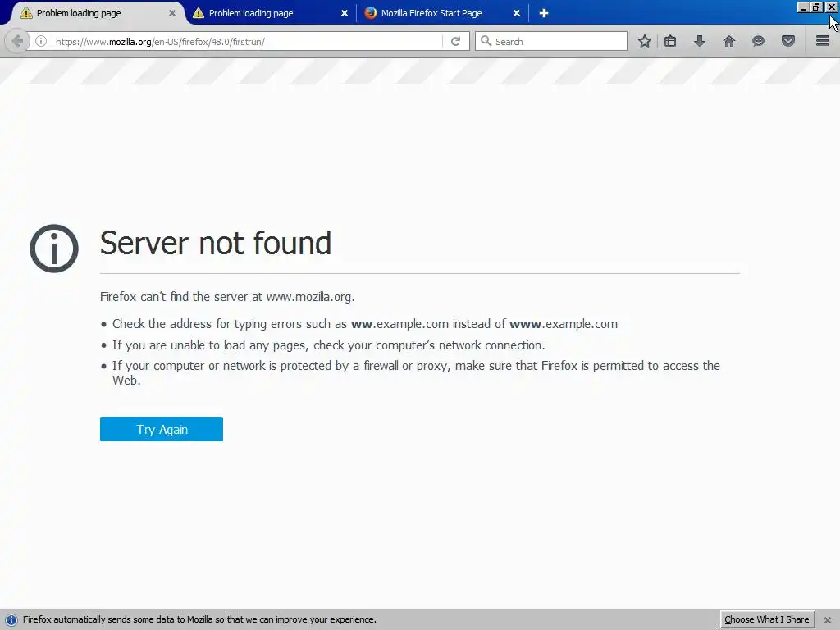Save page to Pocket
Viewport: 840px width, 630px height.
point(788,41)
